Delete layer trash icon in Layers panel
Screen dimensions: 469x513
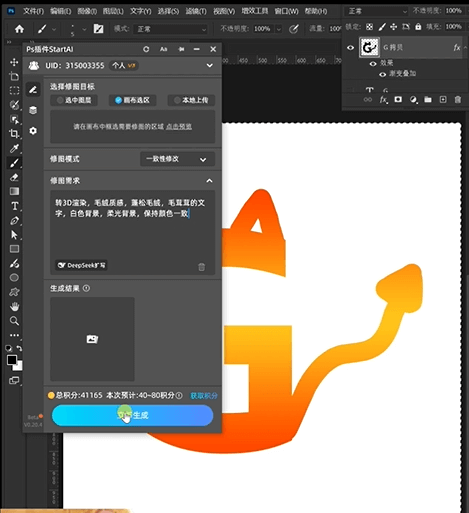click(458, 99)
